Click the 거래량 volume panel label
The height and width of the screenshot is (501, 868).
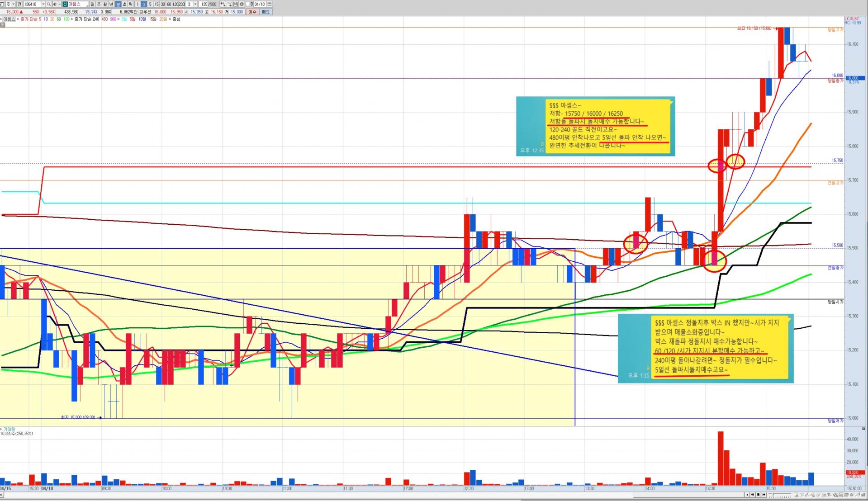point(9,429)
